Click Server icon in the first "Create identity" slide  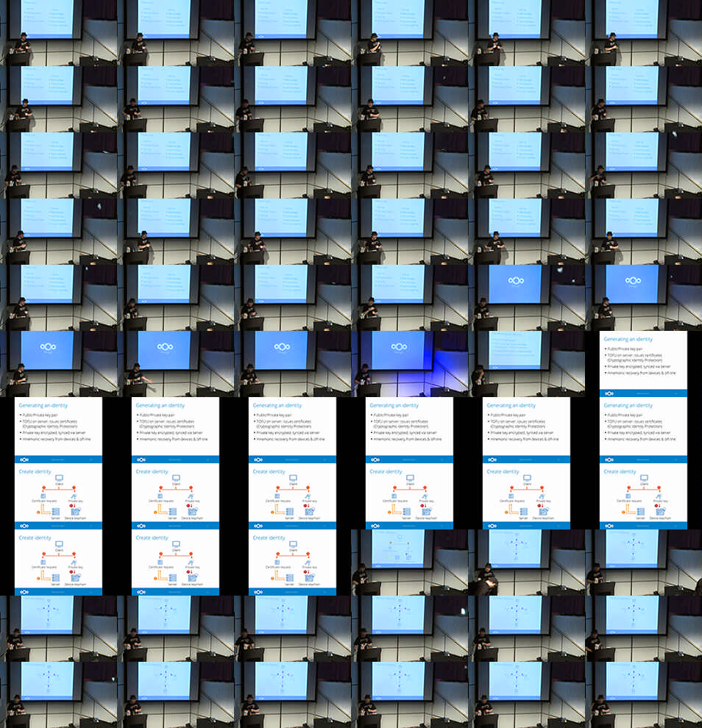point(55,511)
